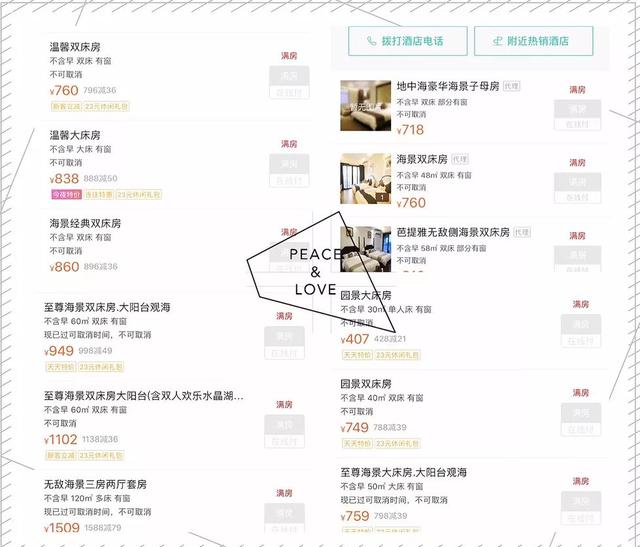Open the 芭提雅无敌侧海景双床房 room photo
Screen dimensions: 640x547
[365, 249]
